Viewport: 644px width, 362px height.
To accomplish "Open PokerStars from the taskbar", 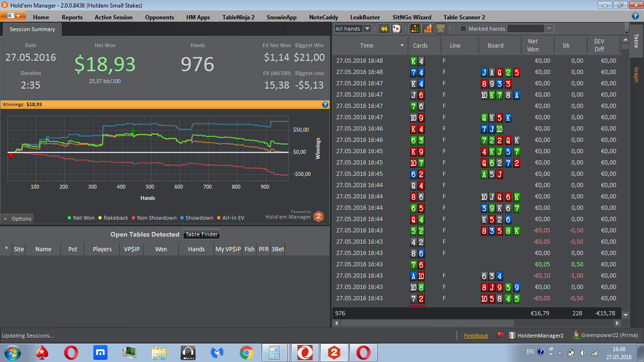I will click(42, 352).
